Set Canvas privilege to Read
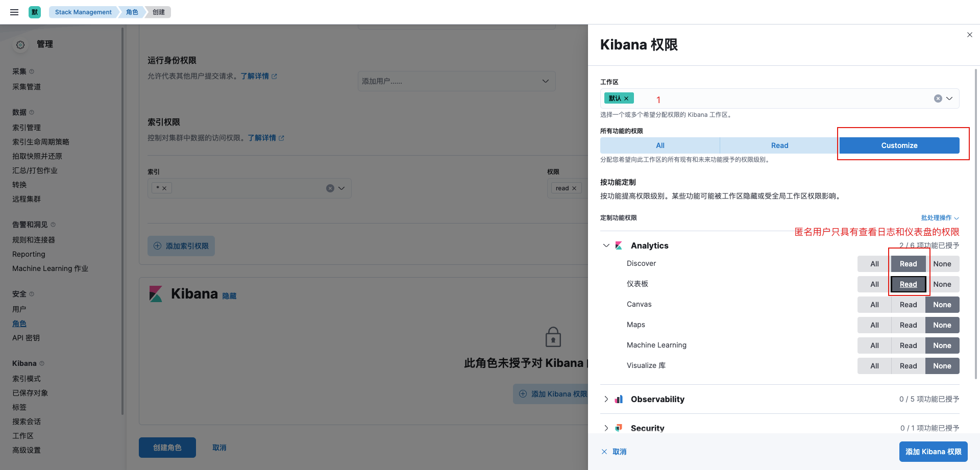The width and height of the screenshot is (980, 470). click(x=908, y=305)
